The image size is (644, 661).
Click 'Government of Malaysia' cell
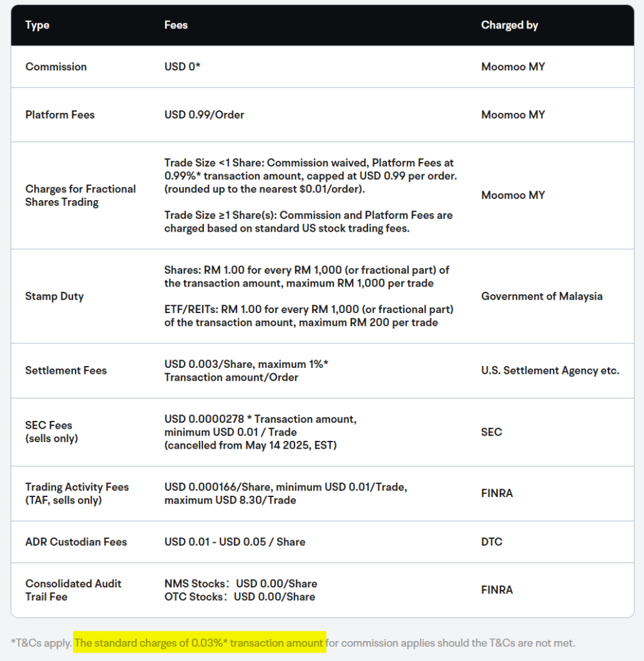tap(541, 296)
